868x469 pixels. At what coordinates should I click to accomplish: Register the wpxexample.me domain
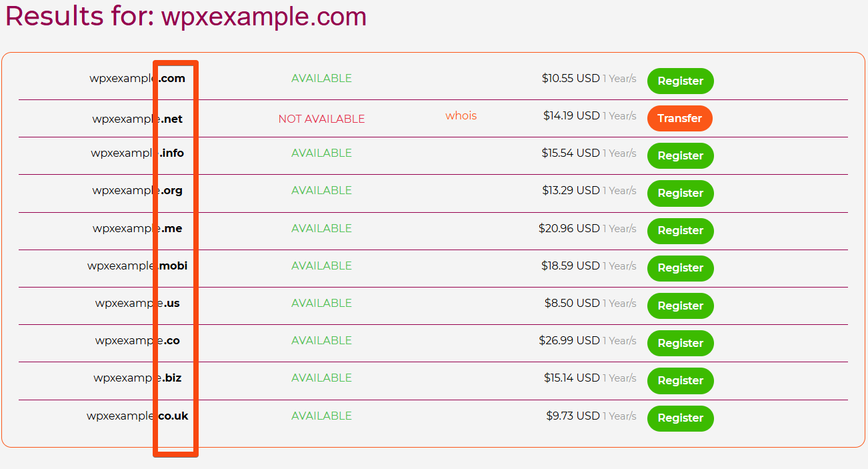coord(680,230)
